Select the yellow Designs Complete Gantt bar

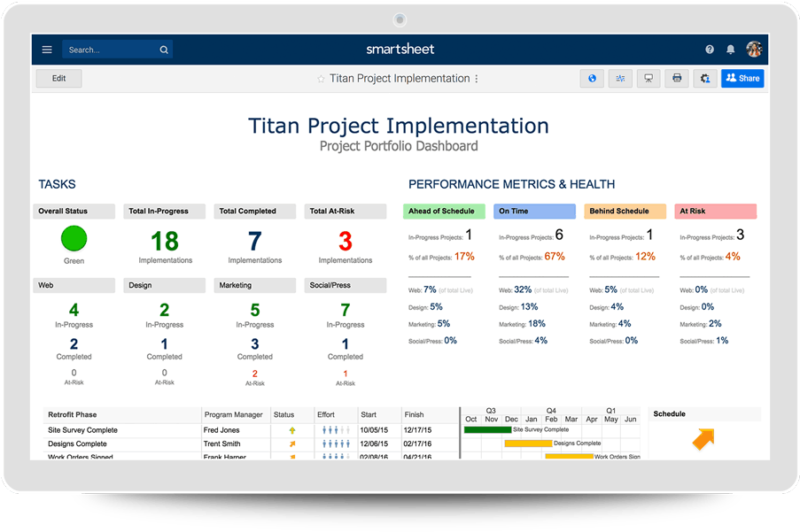(528, 443)
